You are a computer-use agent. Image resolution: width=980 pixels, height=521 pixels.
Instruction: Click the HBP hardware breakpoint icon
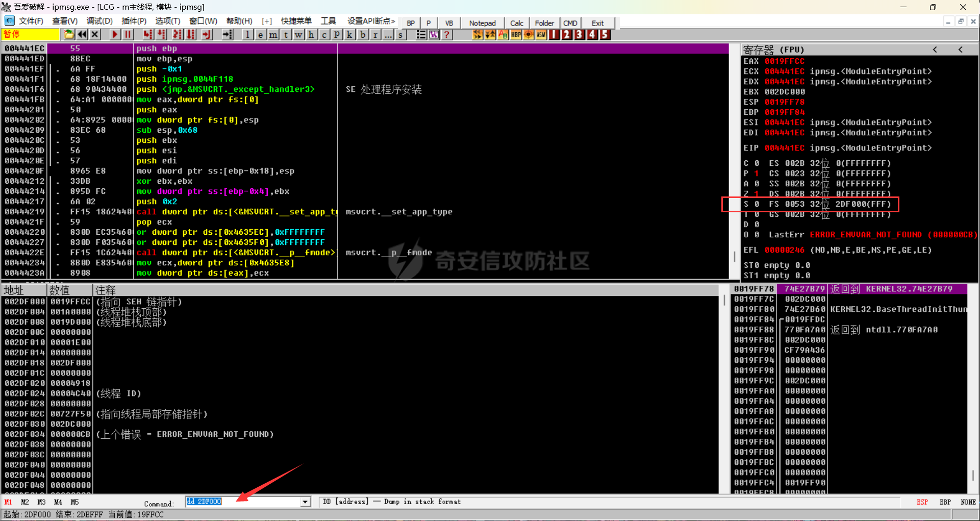tap(516, 35)
